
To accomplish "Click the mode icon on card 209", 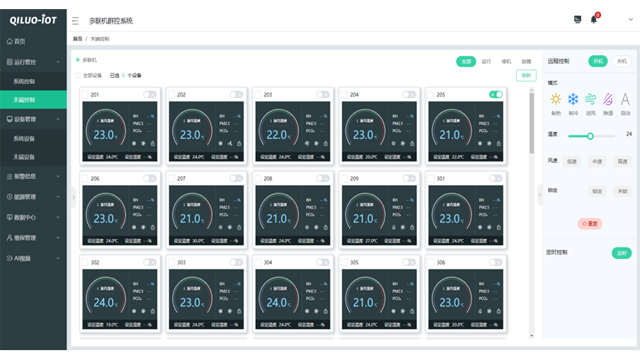I will click(393, 227).
